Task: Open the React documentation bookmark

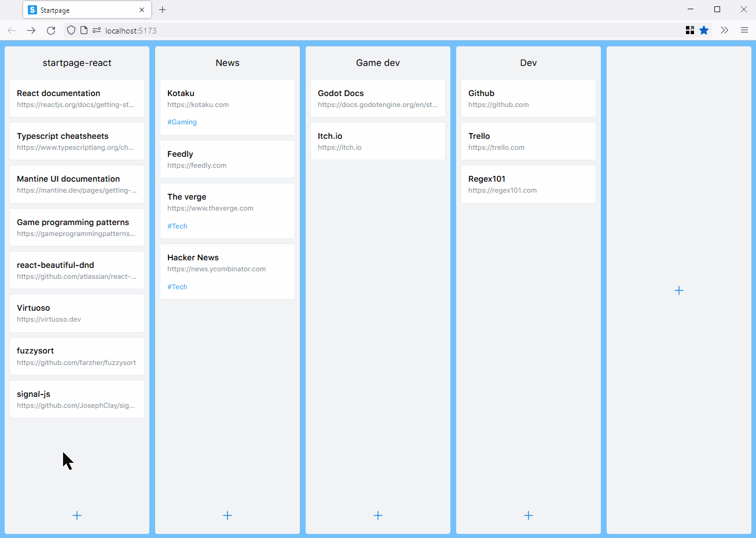Action: coord(77,98)
